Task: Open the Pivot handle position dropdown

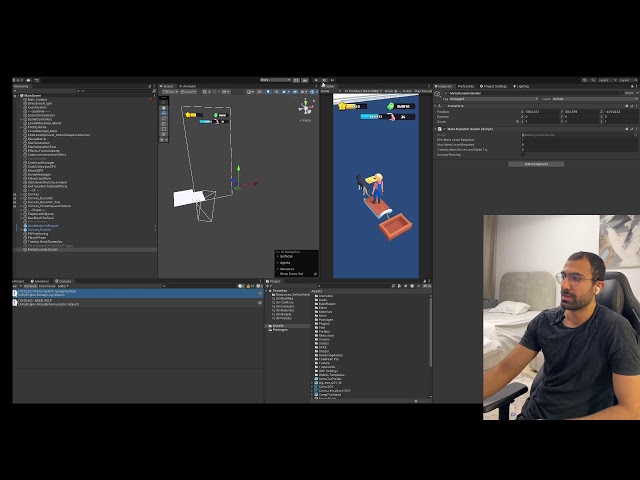Action: point(170,91)
